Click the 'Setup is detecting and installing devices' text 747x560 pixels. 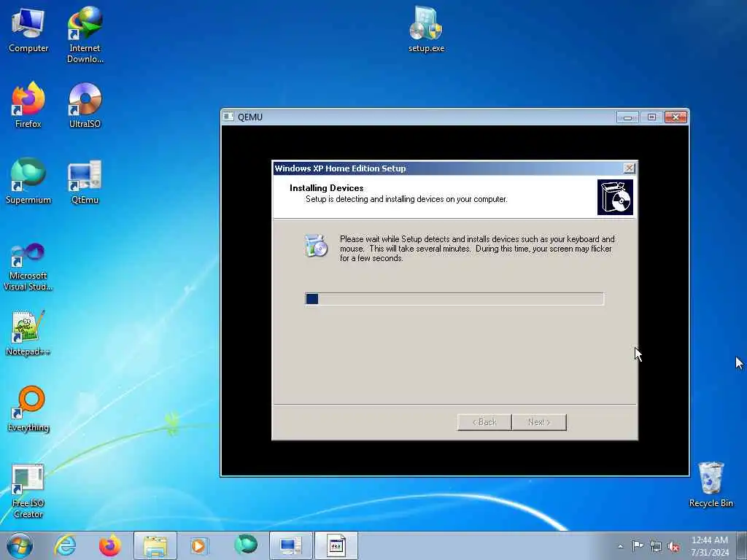406,199
